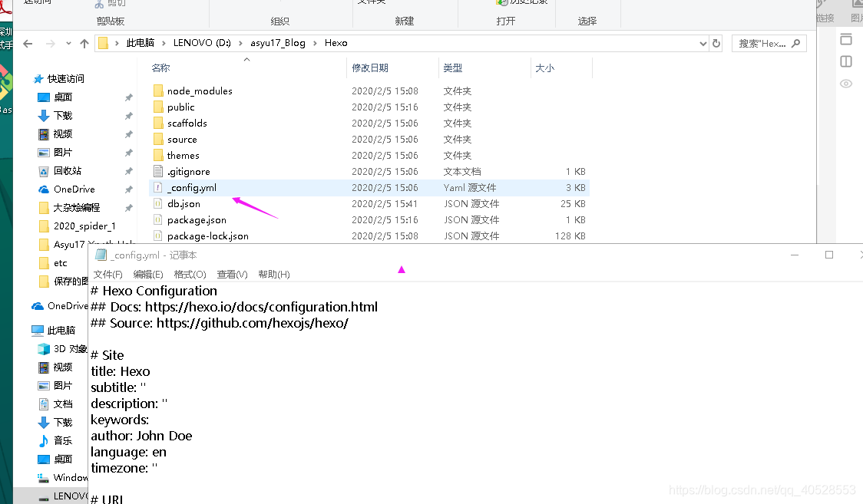Toggle pin icon beside 下载
The height and width of the screenshot is (504, 863).
(129, 116)
